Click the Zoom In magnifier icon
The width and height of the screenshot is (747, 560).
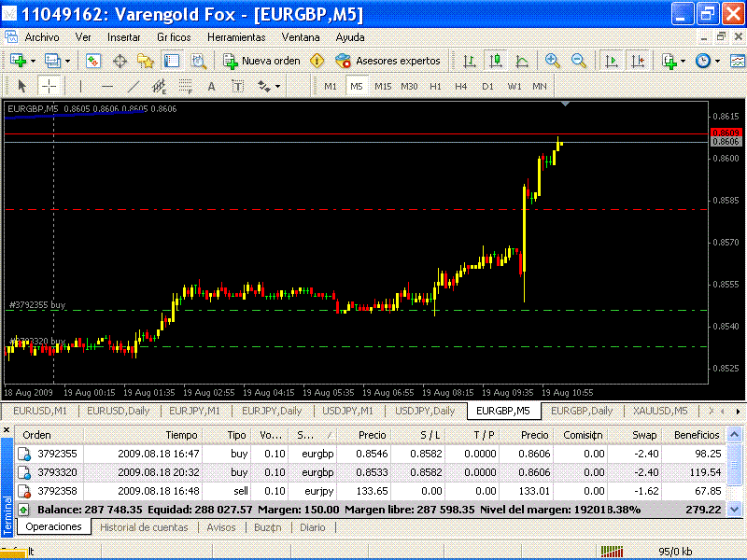[552, 61]
